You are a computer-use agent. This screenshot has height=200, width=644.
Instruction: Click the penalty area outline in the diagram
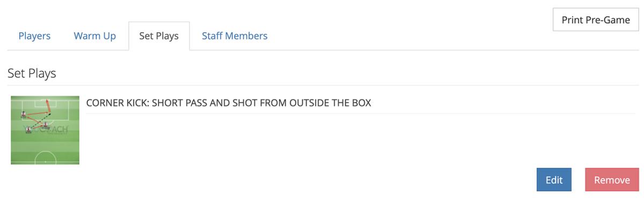(45, 111)
